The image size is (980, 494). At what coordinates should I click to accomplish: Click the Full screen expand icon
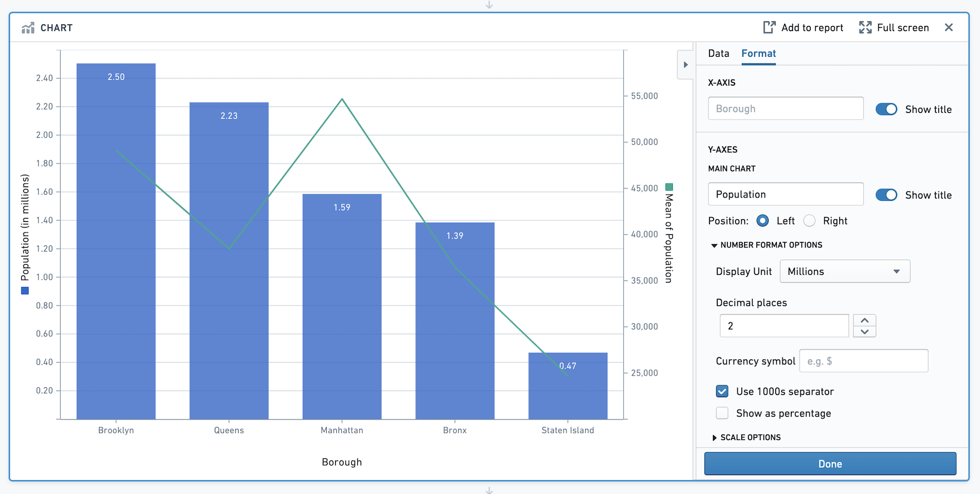click(x=865, y=27)
